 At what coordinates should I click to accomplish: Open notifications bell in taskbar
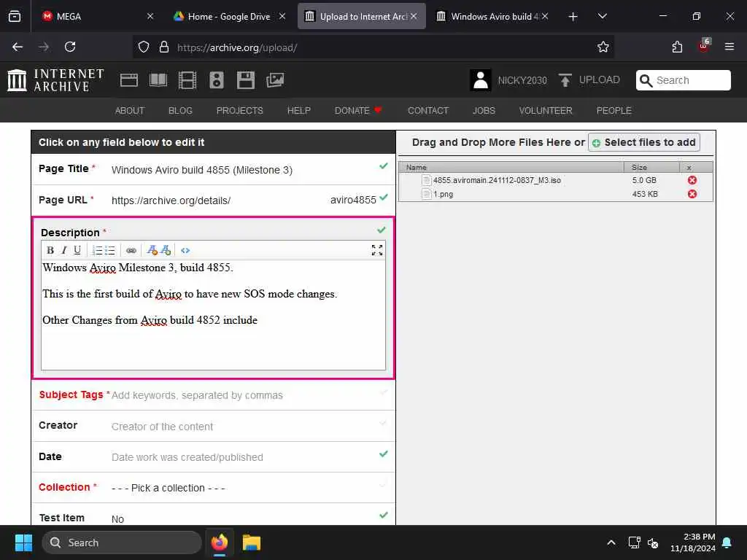(727, 542)
